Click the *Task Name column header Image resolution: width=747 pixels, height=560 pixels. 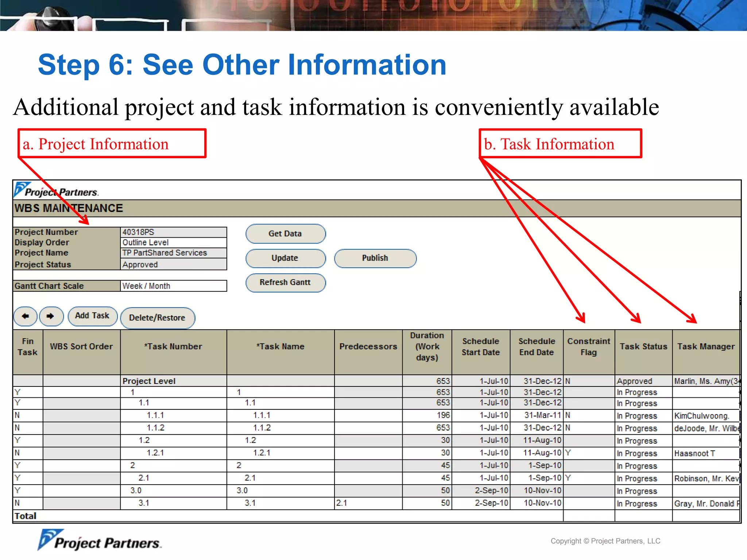pyautogui.click(x=280, y=352)
